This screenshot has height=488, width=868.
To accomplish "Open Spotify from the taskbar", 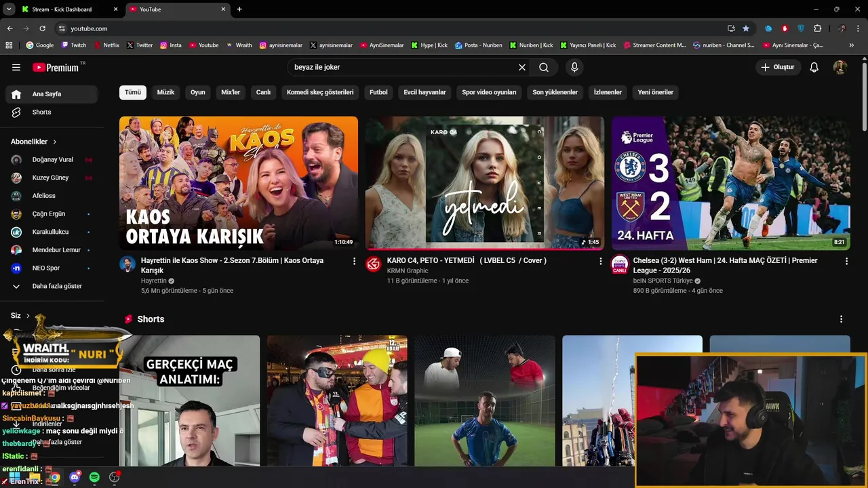I will point(94,477).
